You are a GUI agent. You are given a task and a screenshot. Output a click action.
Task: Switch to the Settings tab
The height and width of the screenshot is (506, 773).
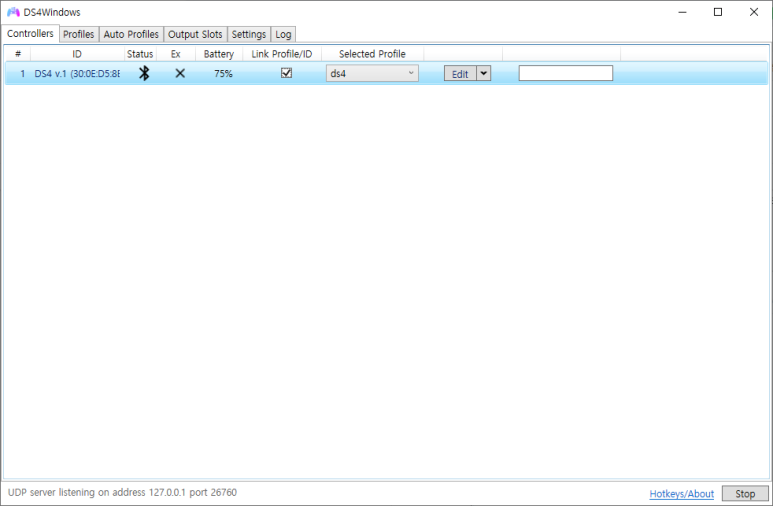coord(249,34)
